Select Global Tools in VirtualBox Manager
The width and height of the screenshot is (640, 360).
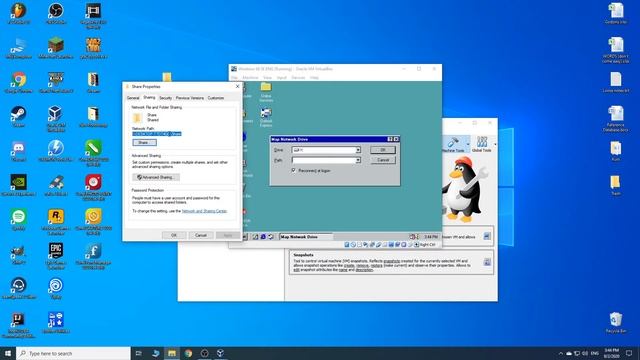pyautogui.click(x=482, y=144)
